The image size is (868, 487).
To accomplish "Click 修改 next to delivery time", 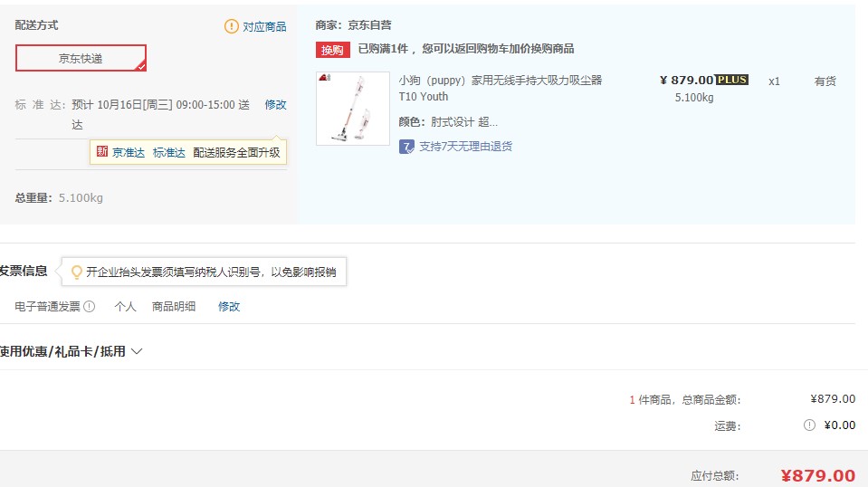I will 276,105.
